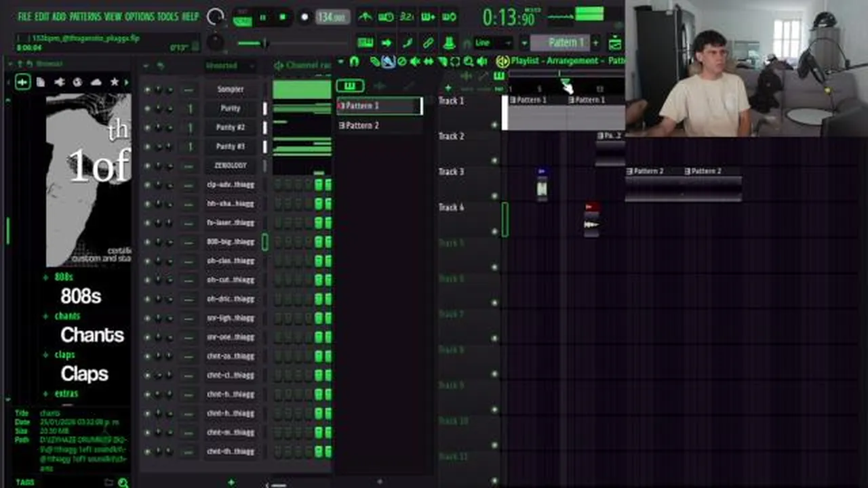
Task: Select the playlist mute tool
Action: (414, 62)
